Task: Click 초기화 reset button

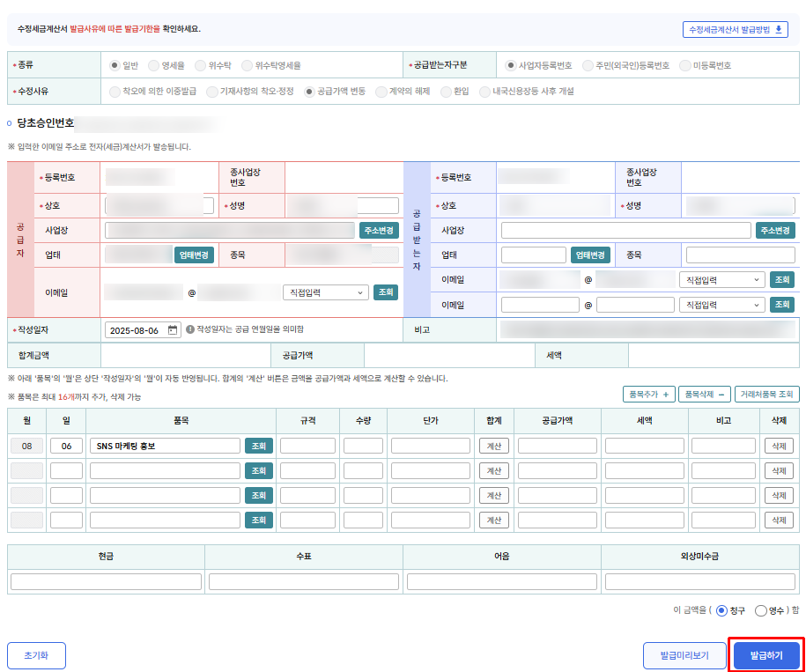Action: click(36, 655)
